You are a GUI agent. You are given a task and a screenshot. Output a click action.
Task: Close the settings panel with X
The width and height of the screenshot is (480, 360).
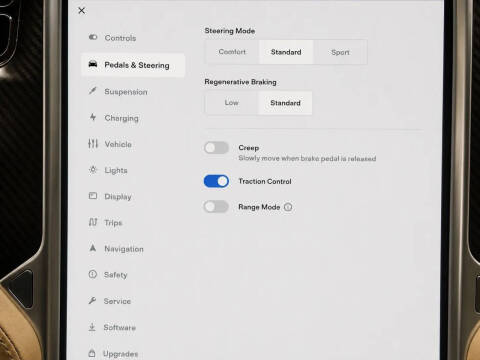point(81,11)
